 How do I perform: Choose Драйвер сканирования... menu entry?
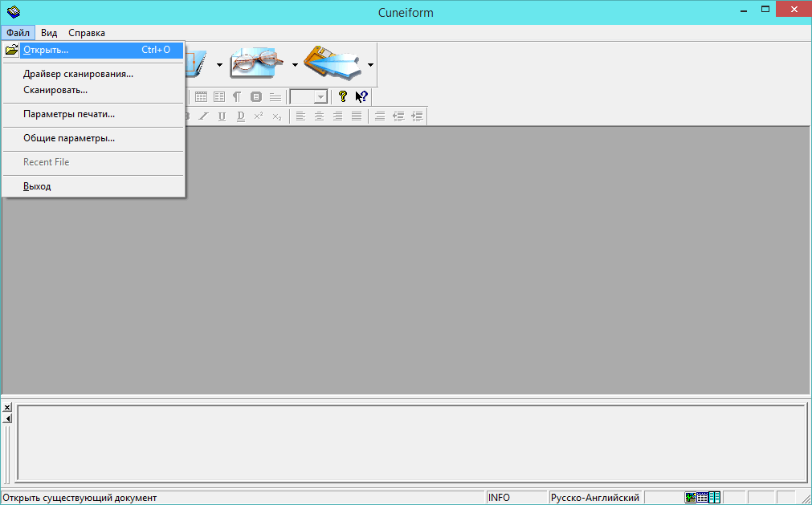click(94, 74)
